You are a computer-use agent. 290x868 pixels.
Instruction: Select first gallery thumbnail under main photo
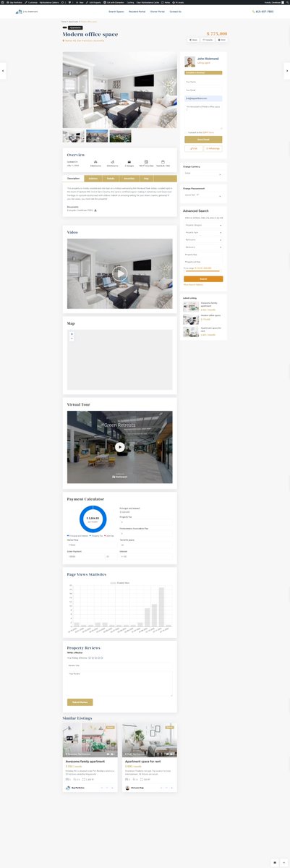[74, 136]
